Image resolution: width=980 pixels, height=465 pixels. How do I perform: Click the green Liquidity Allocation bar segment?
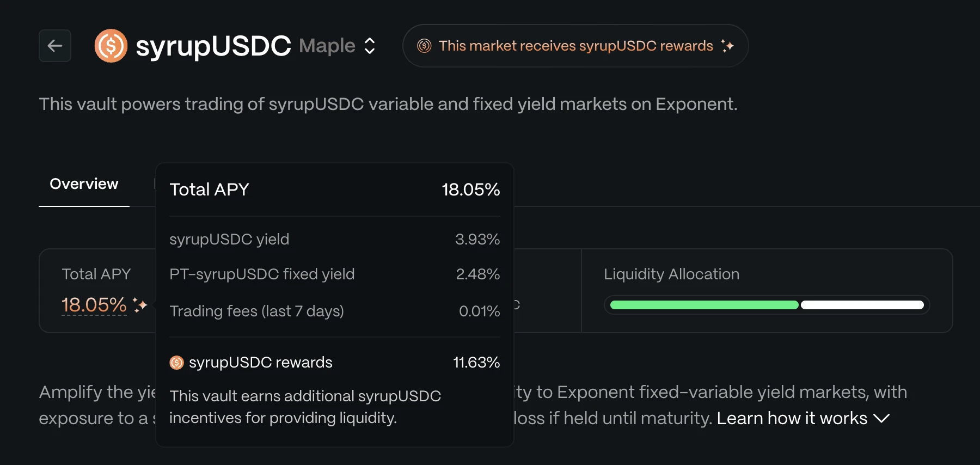pos(704,305)
